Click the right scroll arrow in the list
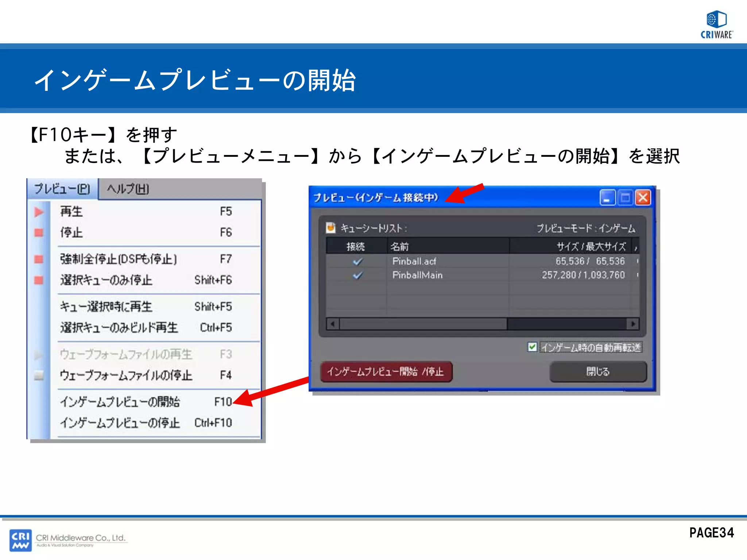The height and width of the screenshot is (560, 747). pyautogui.click(x=633, y=324)
